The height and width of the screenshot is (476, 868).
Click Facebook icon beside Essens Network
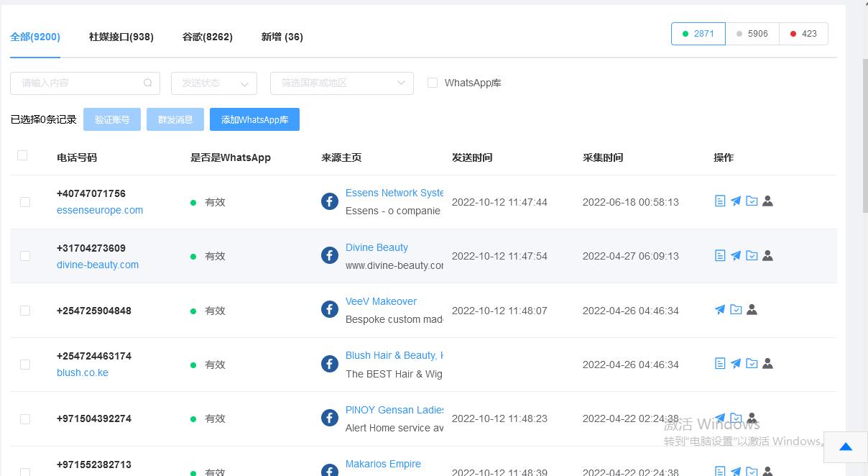[x=330, y=201]
